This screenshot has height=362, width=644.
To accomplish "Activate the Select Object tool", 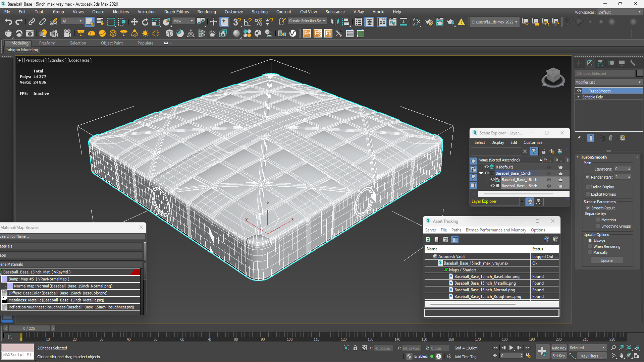I will 89,22.
